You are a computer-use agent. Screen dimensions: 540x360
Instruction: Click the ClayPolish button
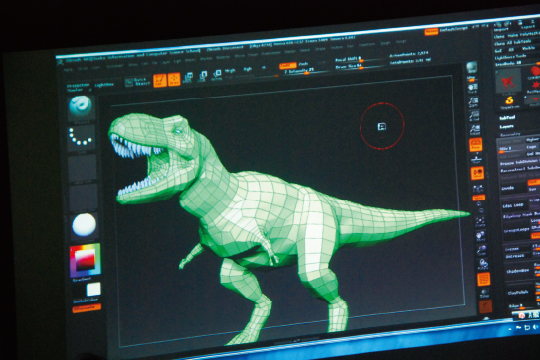pyautogui.click(x=518, y=292)
